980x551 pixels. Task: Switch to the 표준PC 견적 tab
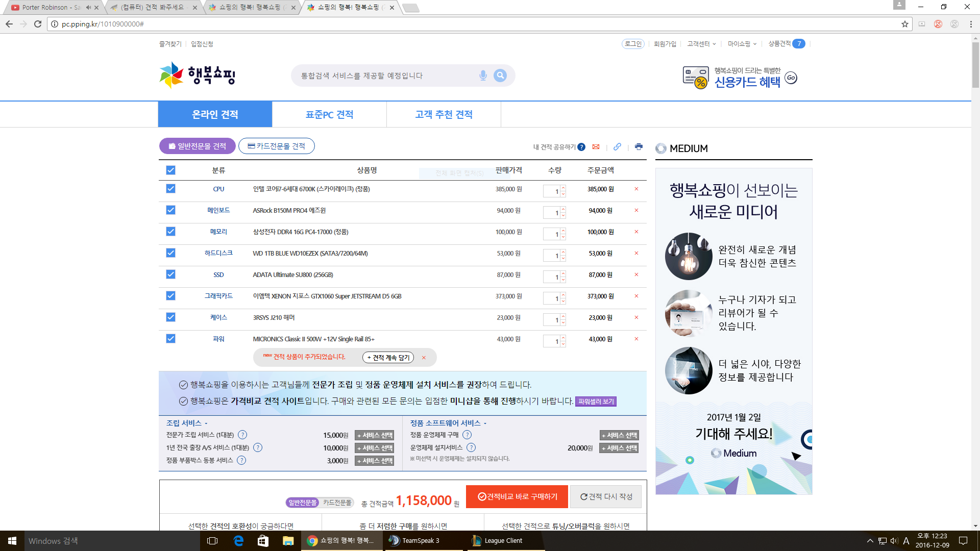[x=329, y=115]
